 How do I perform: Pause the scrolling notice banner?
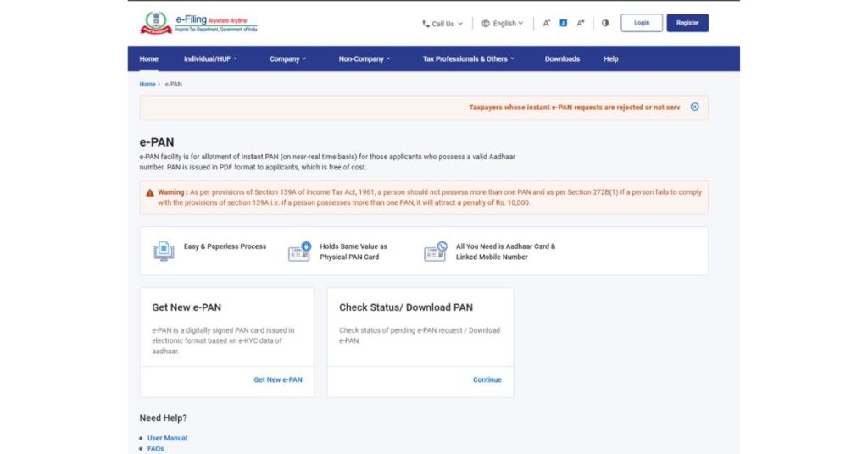click(x=695, y=107)
